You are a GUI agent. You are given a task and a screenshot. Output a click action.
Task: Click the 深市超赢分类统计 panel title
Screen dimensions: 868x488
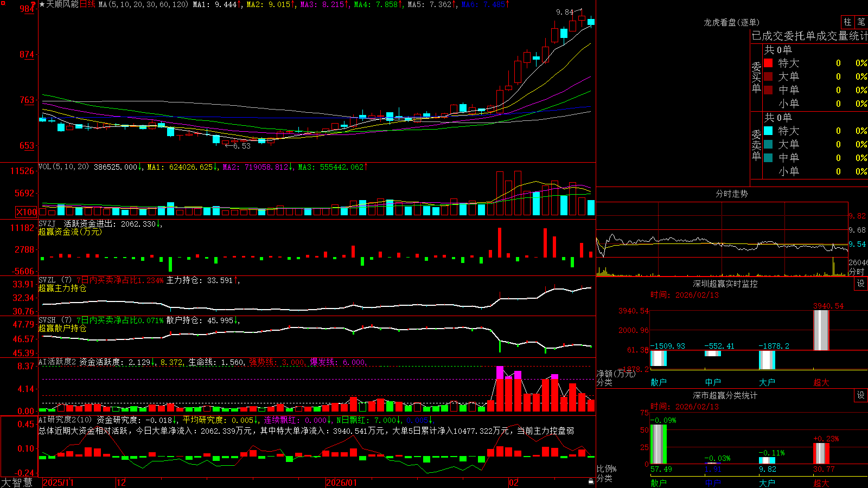[725, 395]
